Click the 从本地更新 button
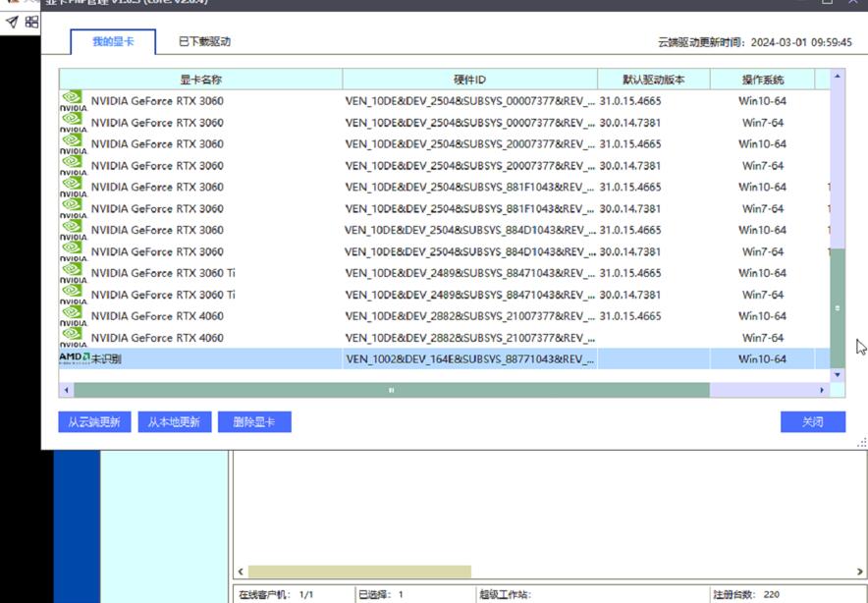Screen dimensions: 868x603 point(175,422)
